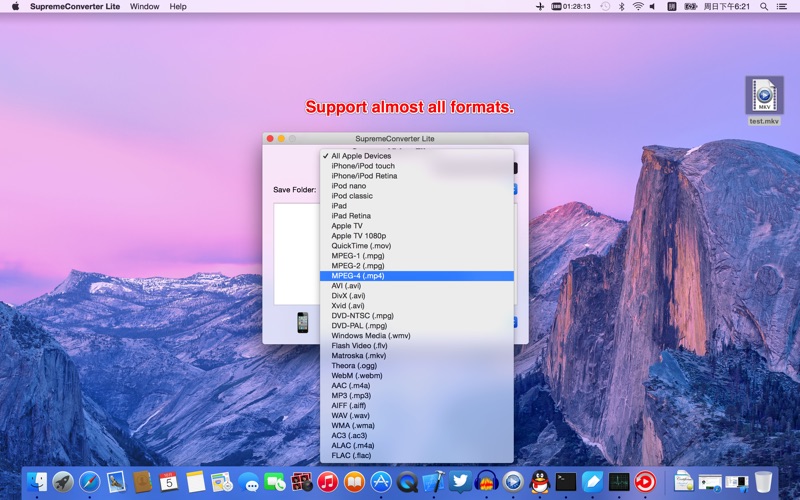Screen dimensions: 800x500
Task: Open Photo Booth icon in dock
Action: pos(302,482)
